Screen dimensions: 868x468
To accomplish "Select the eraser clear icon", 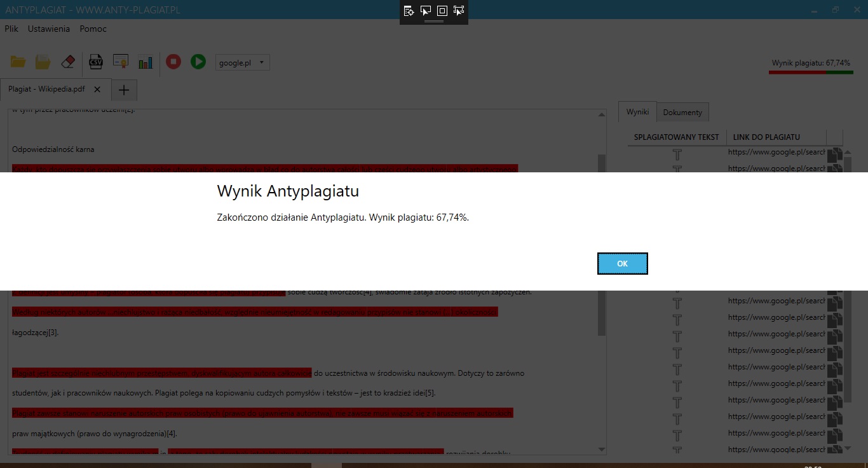I will [68, 62].
